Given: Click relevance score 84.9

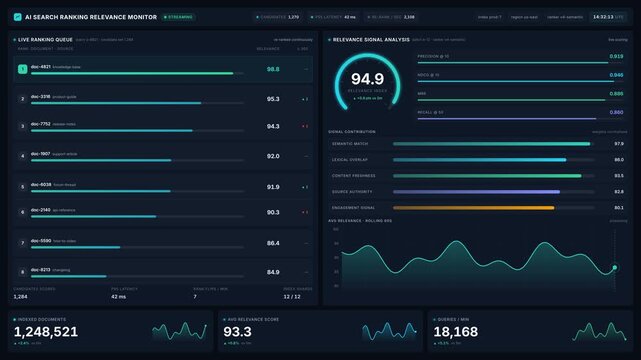Looking at the screenshot, I should pos(273,272).
